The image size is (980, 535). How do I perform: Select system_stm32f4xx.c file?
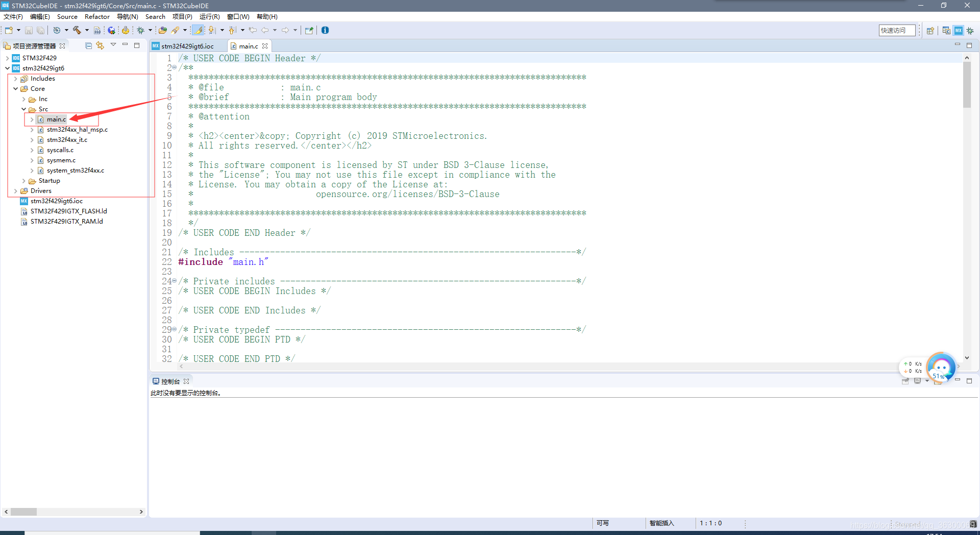click(x=76, y=171)
